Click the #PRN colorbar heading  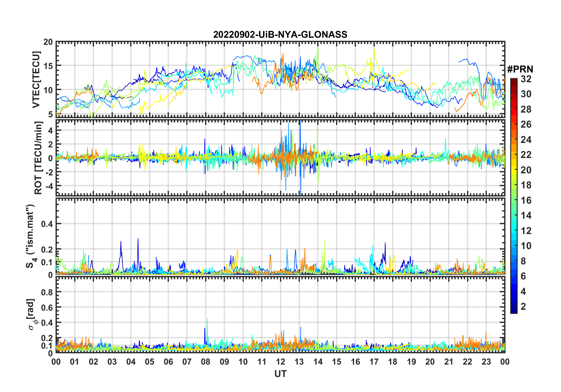520,69
